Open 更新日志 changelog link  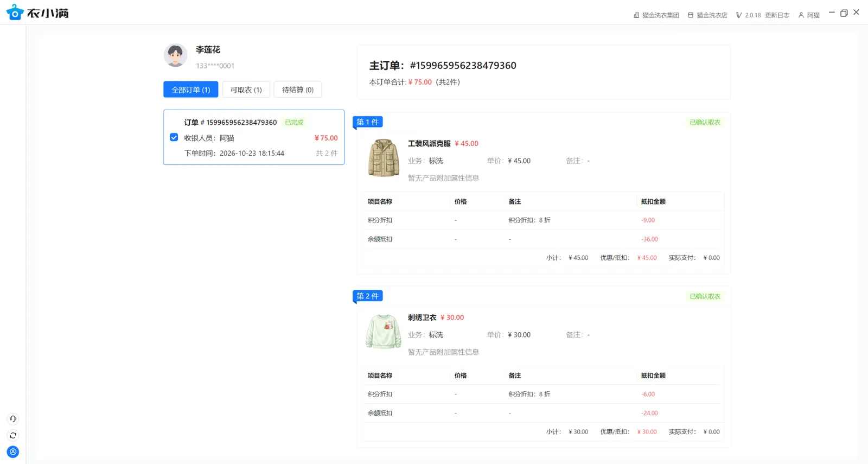point(777,15)
